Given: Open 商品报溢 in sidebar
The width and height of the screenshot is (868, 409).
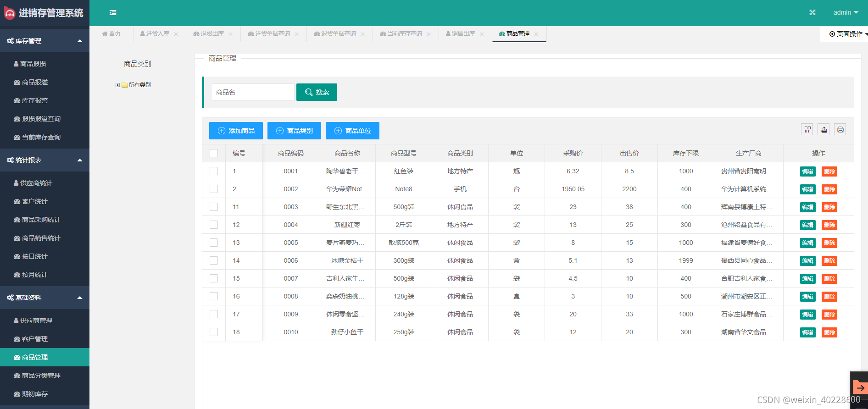Looking at the screenshot, I should click(x=45, y=82).
